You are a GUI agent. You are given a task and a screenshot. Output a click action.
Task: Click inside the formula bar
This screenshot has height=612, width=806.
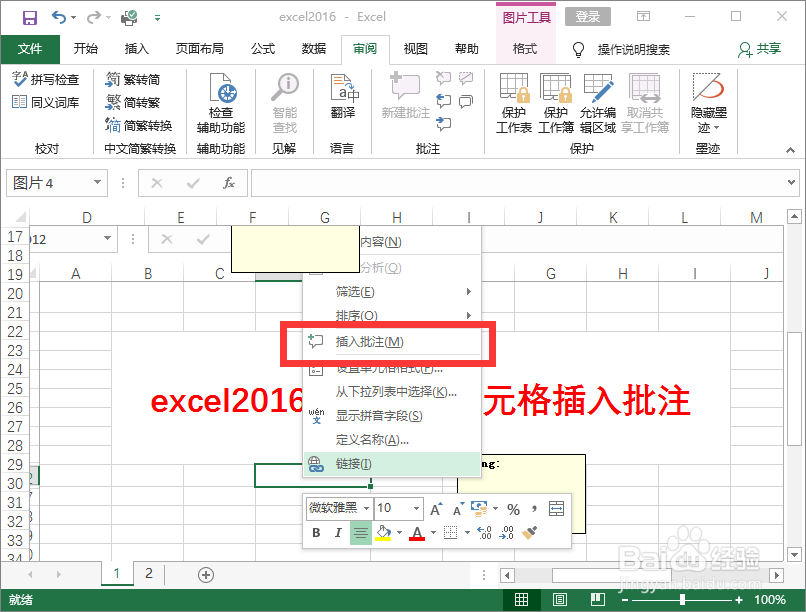pyautogui.click(x=450, y=183)
